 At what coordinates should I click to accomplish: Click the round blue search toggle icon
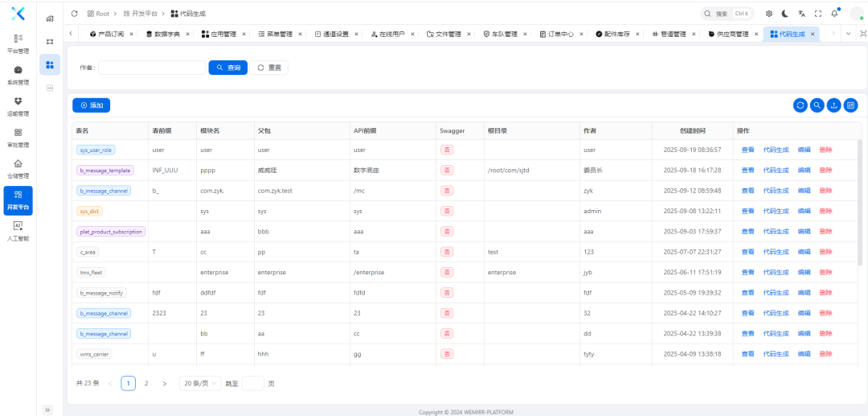tap(817, 105)
